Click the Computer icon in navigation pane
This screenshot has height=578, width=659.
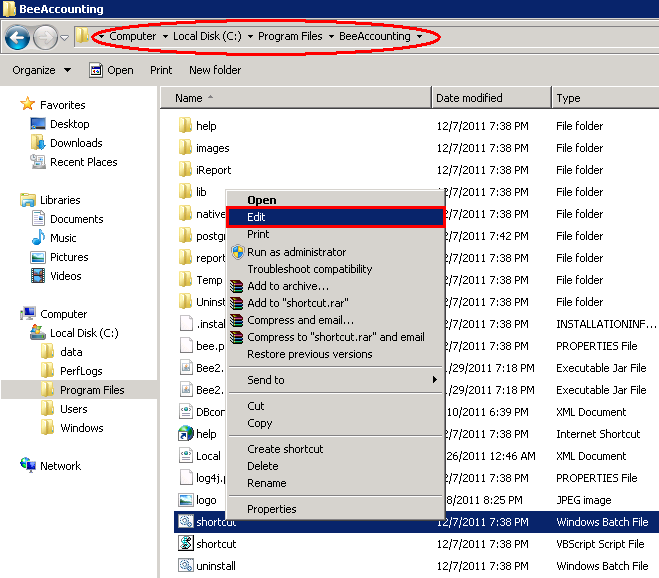coord(28,314)
